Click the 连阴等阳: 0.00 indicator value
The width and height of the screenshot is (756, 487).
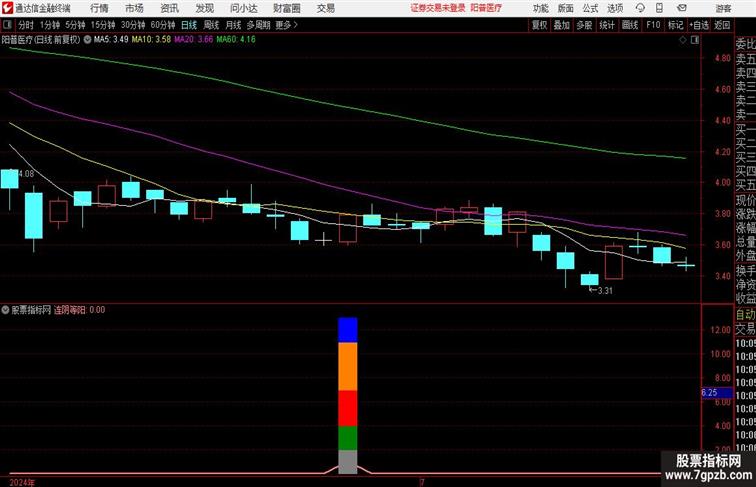(79, 310)
